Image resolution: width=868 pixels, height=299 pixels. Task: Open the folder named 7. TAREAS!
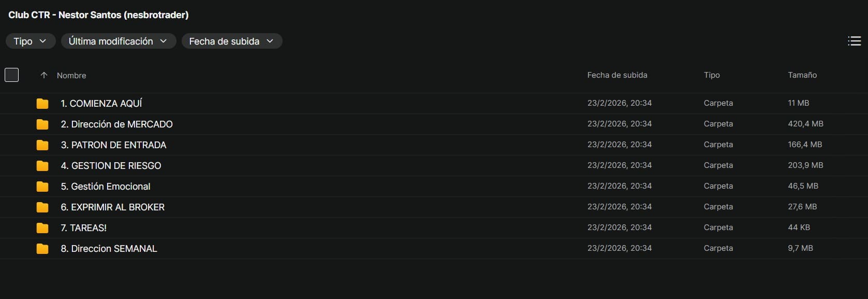click(x=83, y=228)
